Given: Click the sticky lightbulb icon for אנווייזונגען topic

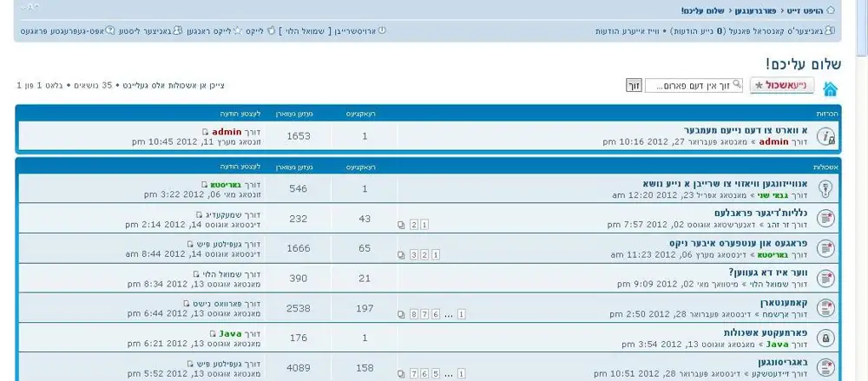Looking at the screenshot, I should pyautogui.click(x=825, y=189).
